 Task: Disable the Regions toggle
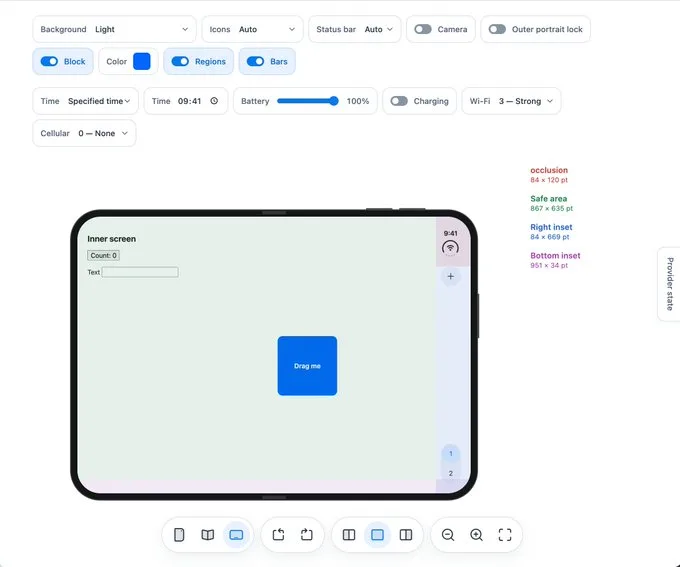tap(180, 62)
